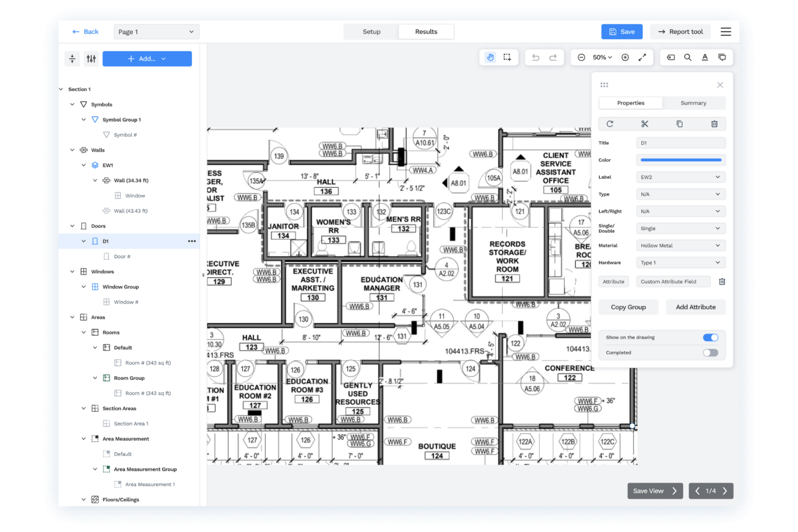The width and height of the screenshot is (798, 532).
Task: Open the Report tool
Action: pos(680,32)
